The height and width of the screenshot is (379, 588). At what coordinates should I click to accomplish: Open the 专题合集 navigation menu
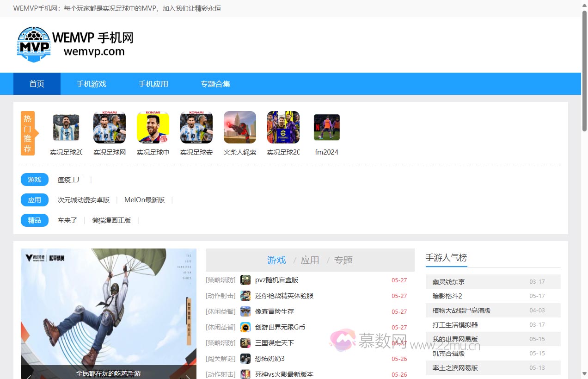click(215, 84)
